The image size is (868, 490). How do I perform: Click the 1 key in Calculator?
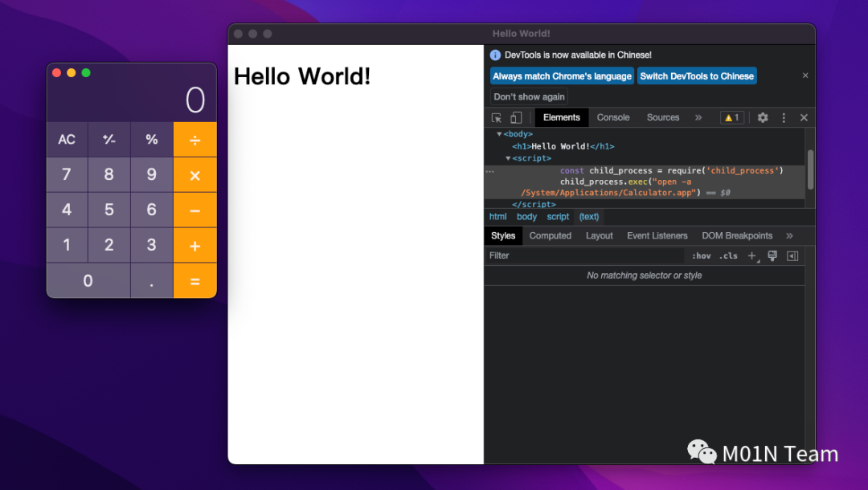67,245
